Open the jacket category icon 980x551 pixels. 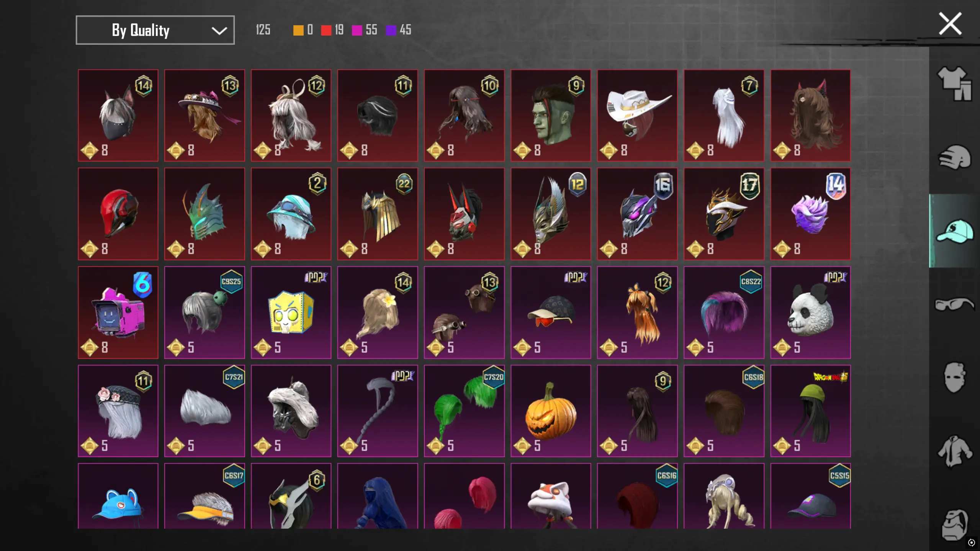pyautogui.click(x=954, y=451)
